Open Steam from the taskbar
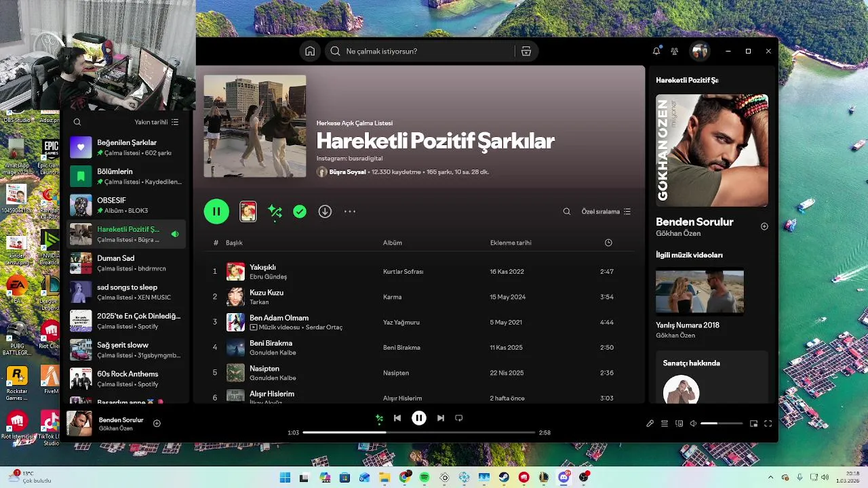 pos(504,477)
